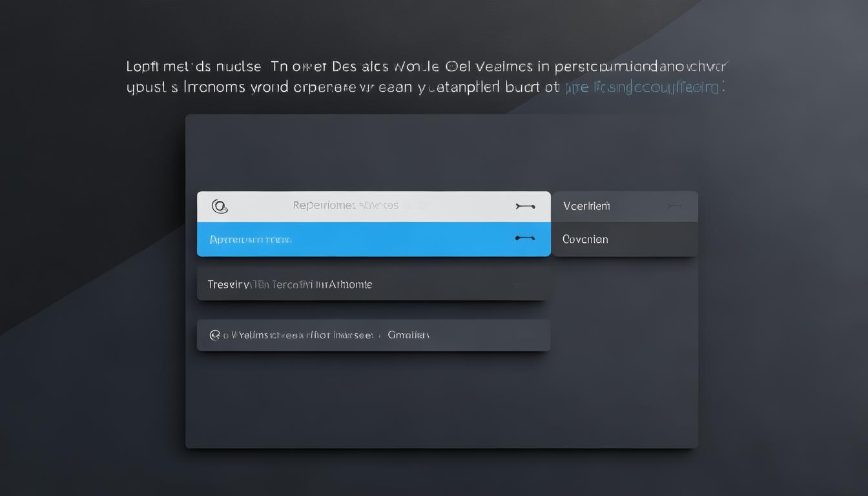Screen dimensions: 868x496
Task: Focus the Repeiriomet search field
Action: [346, 206]
